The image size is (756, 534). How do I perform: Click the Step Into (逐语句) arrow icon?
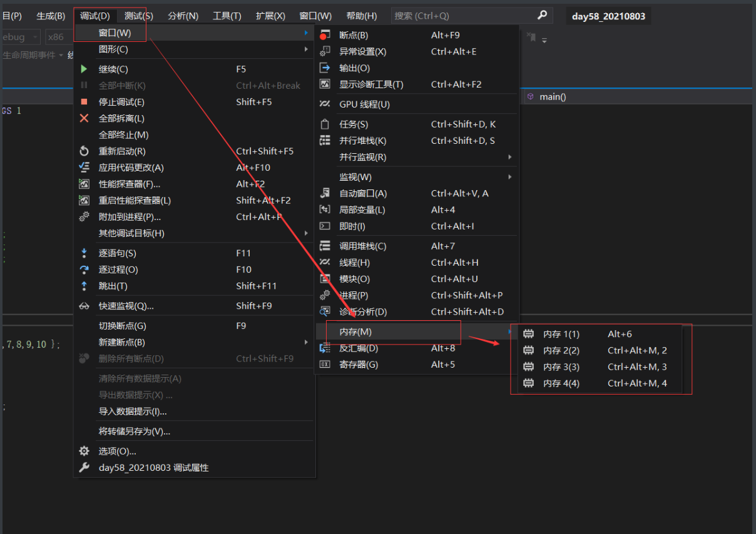pyautogui.click(x=84, y=253)
